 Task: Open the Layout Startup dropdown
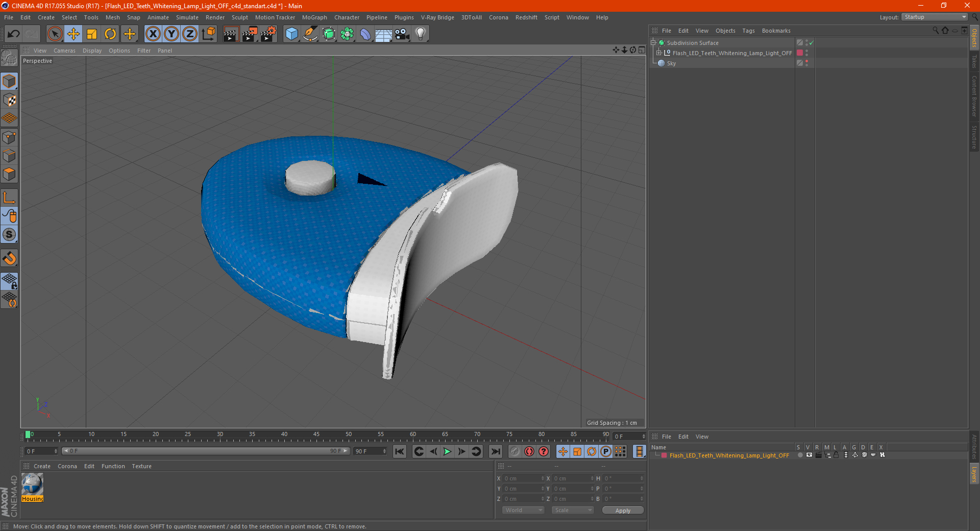click(935, 17)
